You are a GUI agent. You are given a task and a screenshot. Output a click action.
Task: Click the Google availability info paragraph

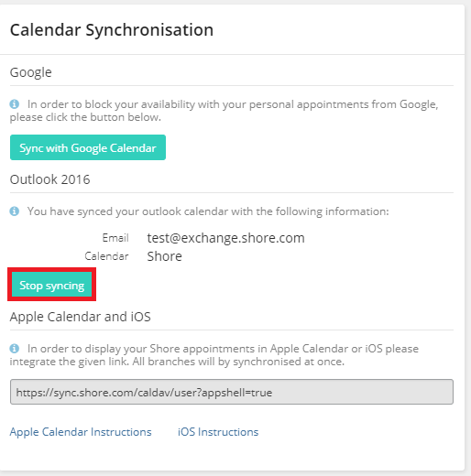click(x=224, y=111)
